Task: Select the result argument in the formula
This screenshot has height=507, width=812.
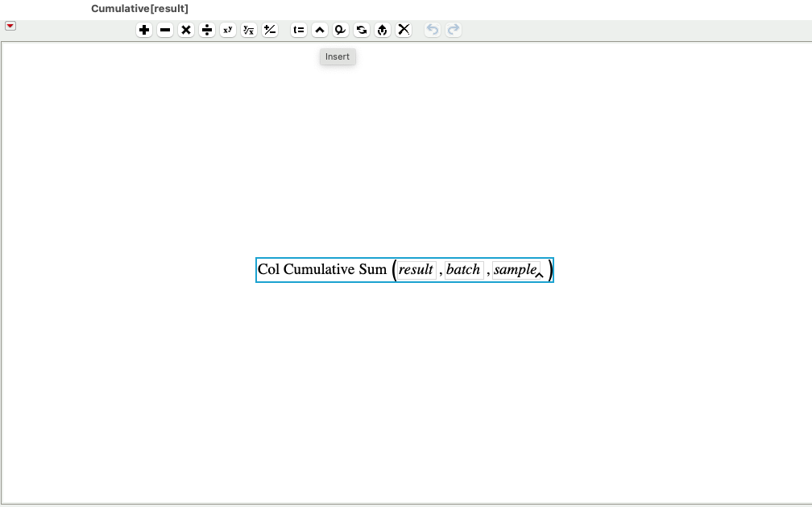Action: [x=416, y=270]
